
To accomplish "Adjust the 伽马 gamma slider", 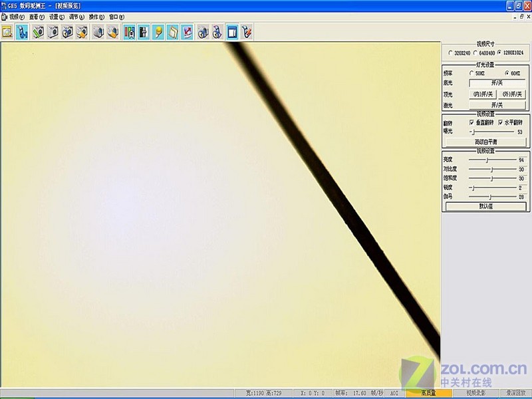I will coord(493,197).
